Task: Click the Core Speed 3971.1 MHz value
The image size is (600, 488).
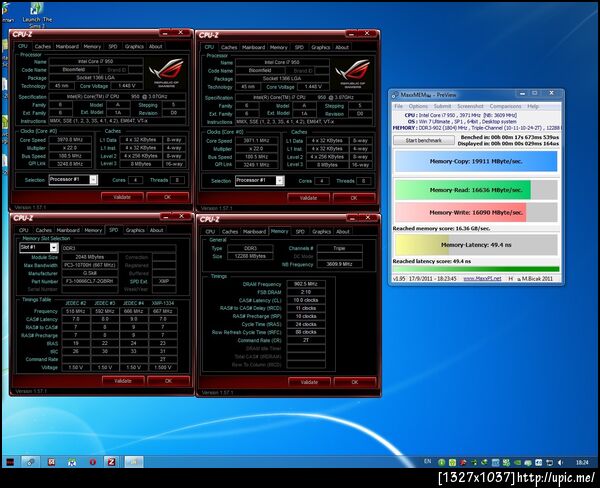Action: click(x=257, y=140)
